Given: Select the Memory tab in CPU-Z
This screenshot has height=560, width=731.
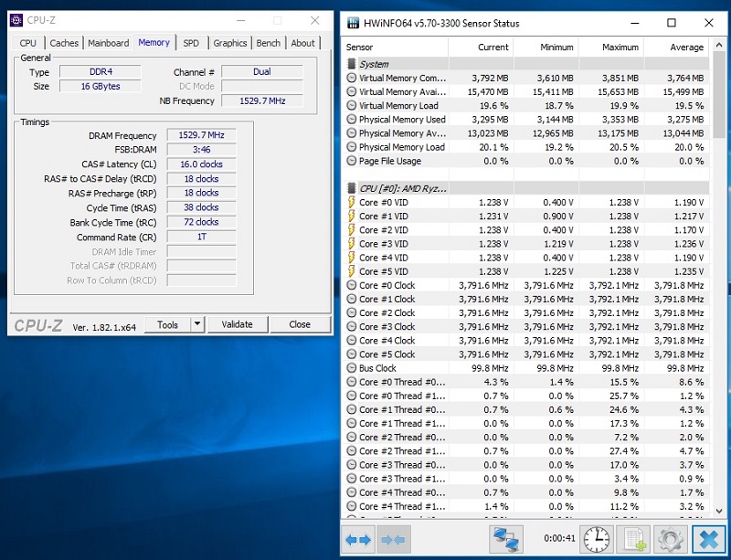Looking at the screenshot, I should [154, 42].
